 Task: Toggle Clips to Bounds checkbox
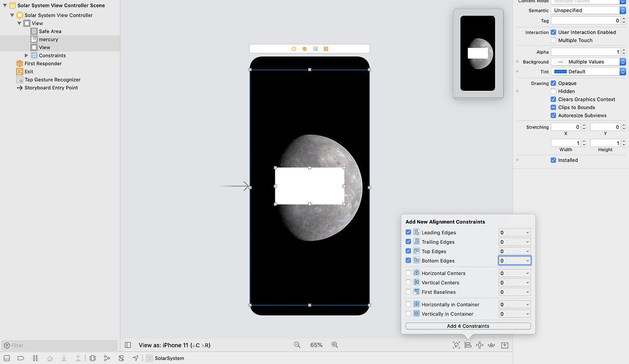[x=553, y=108]
